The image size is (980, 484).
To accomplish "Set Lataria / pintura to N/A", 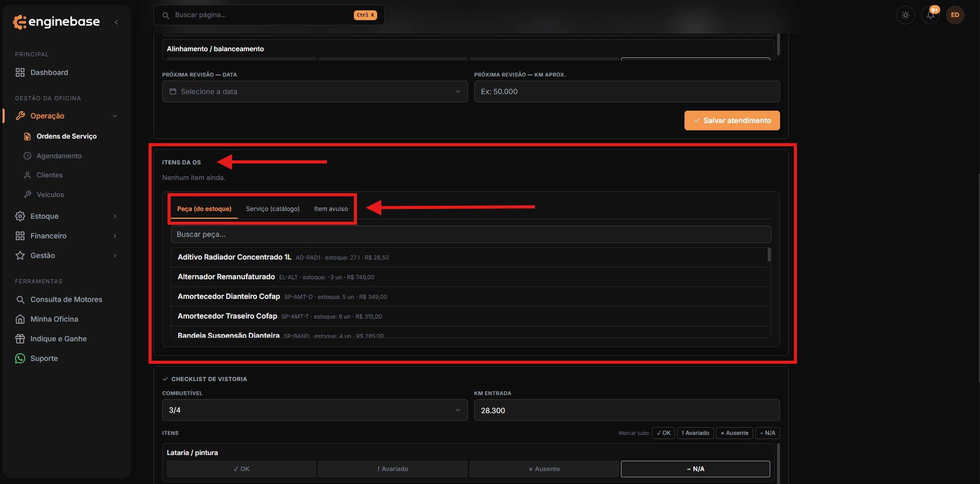I will [695, 469].
